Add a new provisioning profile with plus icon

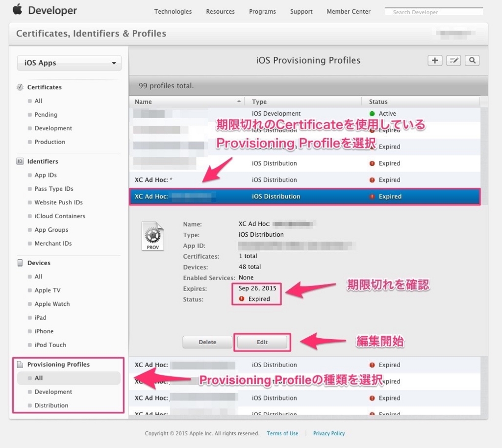tap(435, 60)
